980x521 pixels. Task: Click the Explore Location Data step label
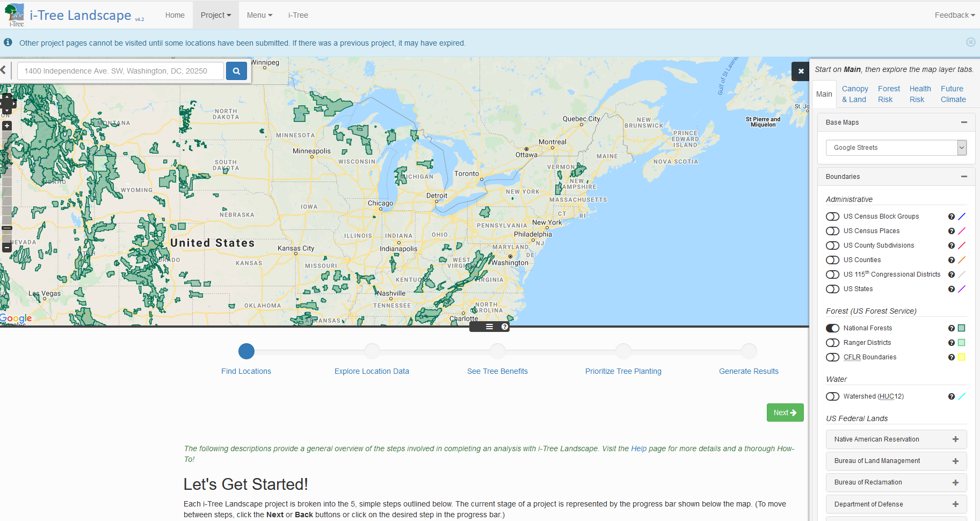click(x=372, y=371)
